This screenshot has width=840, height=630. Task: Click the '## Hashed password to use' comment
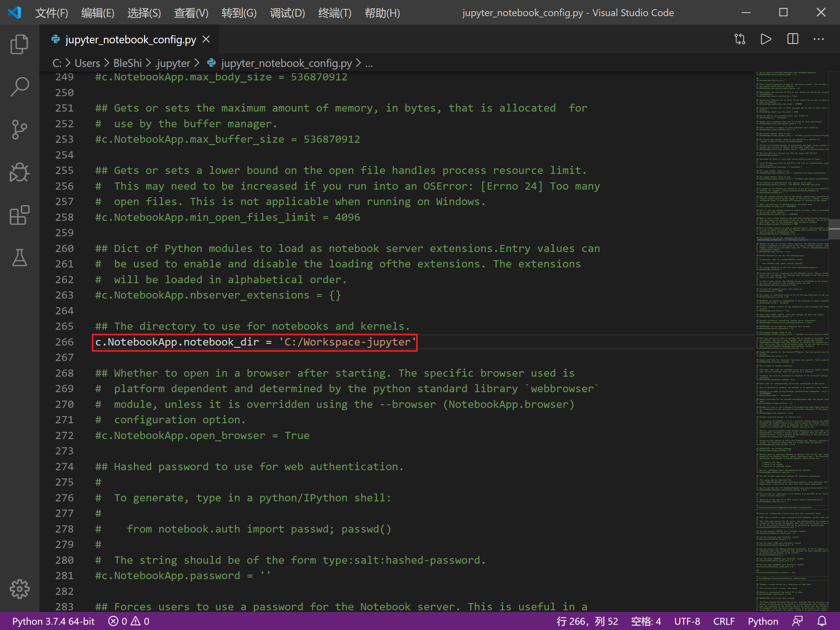pyautogui.click(x=249, y=466)
